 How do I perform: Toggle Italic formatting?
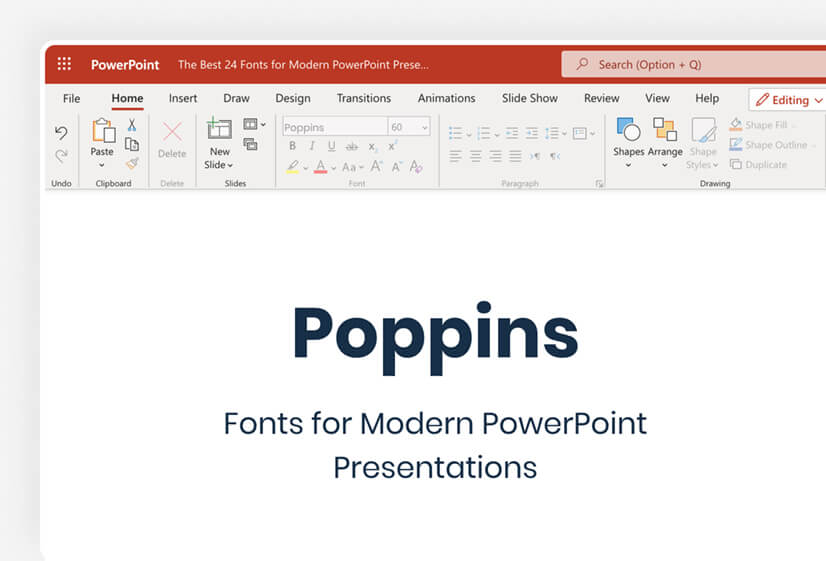[x=312, y=146]
